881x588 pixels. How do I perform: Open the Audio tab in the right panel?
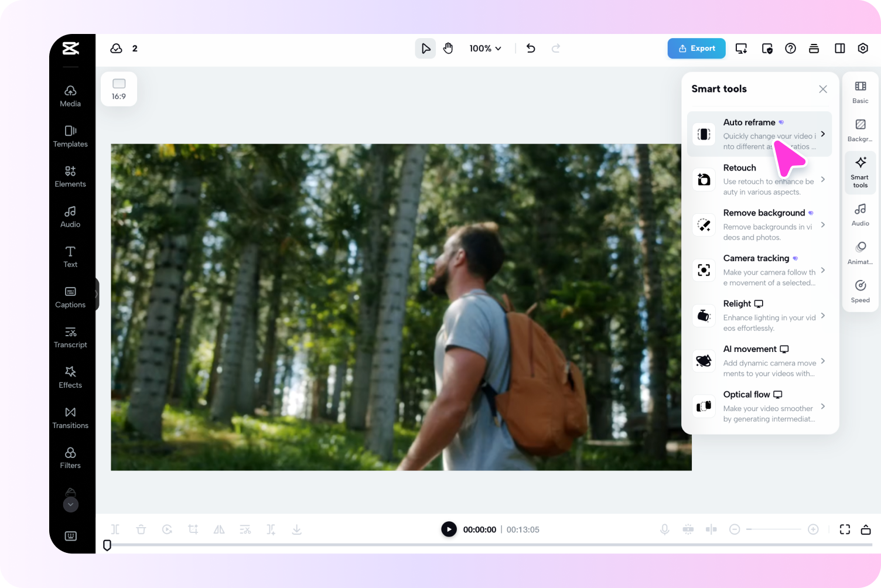tap(860, 215)
